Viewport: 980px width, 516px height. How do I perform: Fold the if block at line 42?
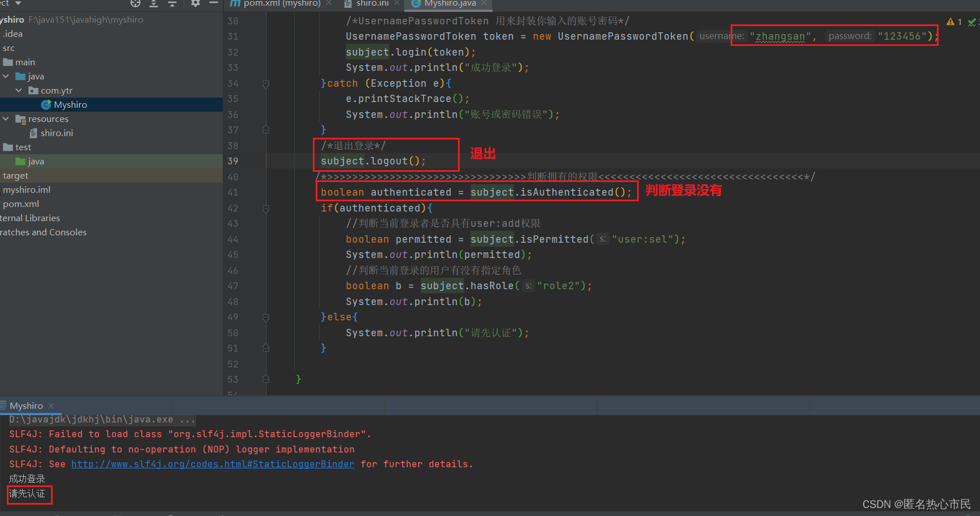pos(266,209)
